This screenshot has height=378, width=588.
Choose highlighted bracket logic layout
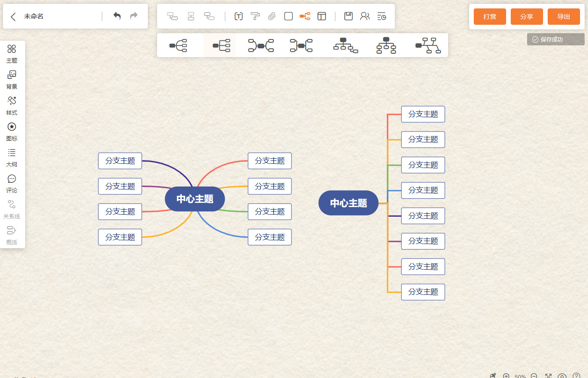point(221,45)
